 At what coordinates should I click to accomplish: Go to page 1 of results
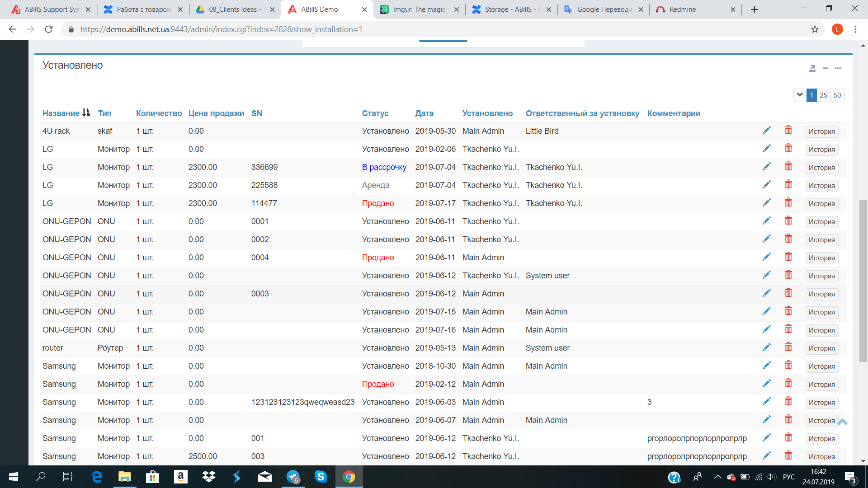(811, 95)
